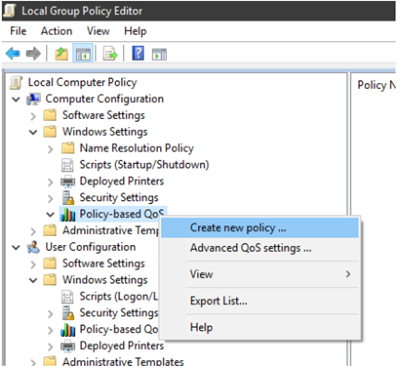Click the Scripts (Startup/Shutdown) script icon
403x378 pixels.
point(67,165)
